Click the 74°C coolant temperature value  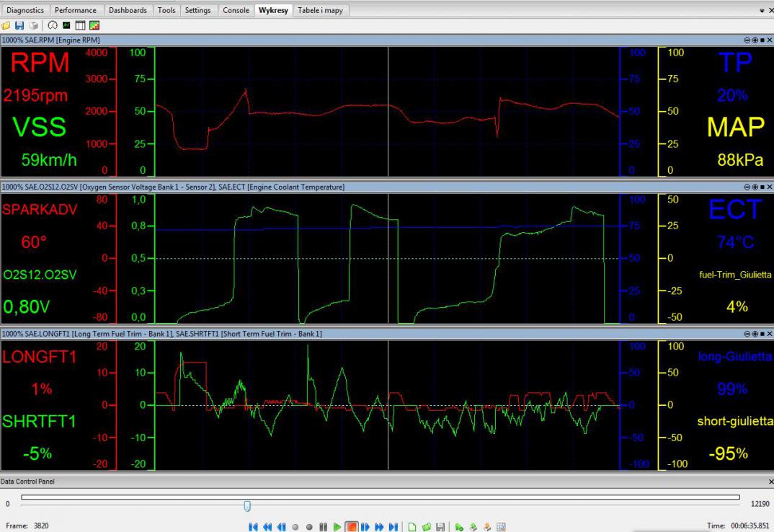736,242
